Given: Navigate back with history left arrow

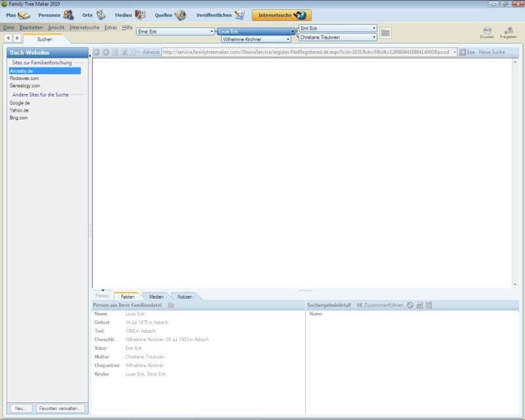Looking at the screenshot, I should point(9,38).
